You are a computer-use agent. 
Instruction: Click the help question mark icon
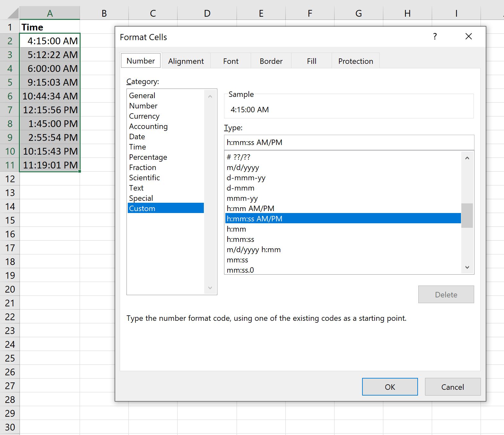click(x=435, y=37)
